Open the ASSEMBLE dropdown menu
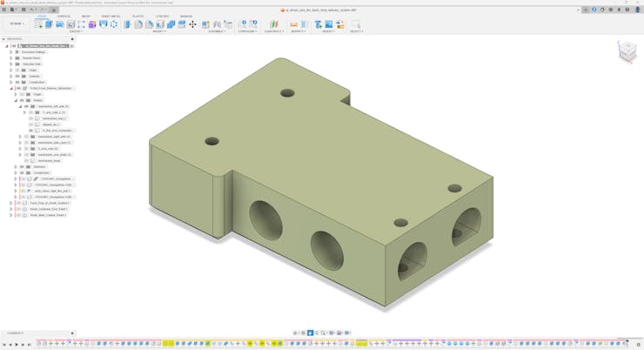This screenshot has height=350, width=644. tap(217, 31)
